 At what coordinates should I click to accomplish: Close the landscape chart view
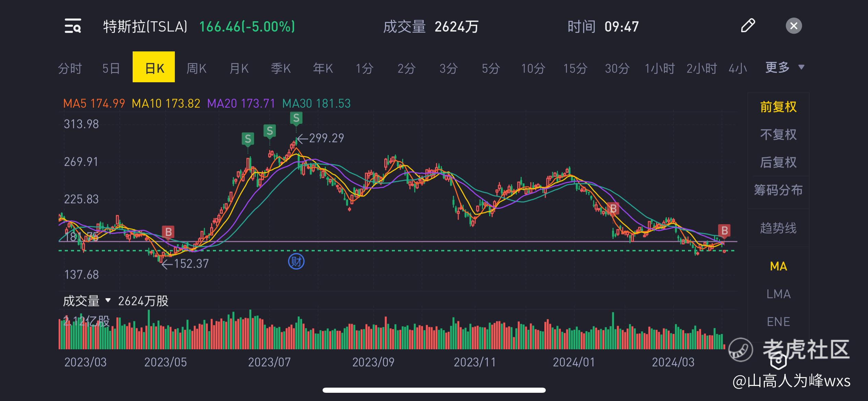pos(794,26)
